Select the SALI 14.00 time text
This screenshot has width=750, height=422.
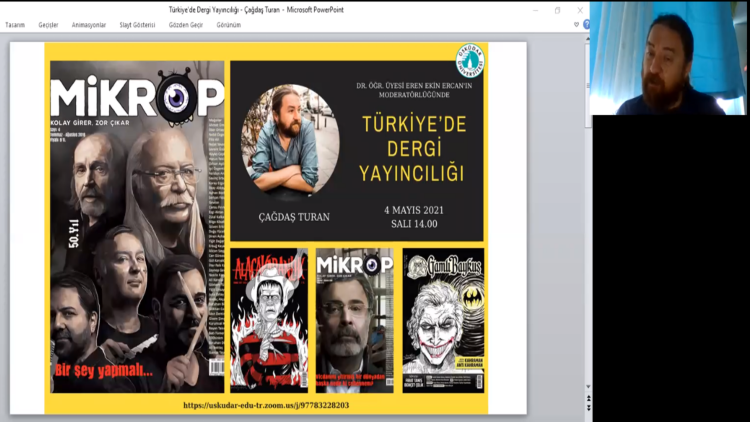point(414,224)
